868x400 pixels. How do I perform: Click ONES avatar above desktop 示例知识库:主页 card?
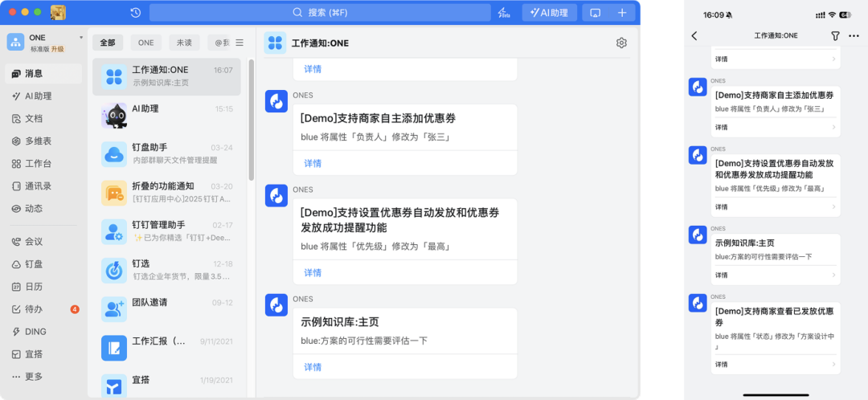276,305
